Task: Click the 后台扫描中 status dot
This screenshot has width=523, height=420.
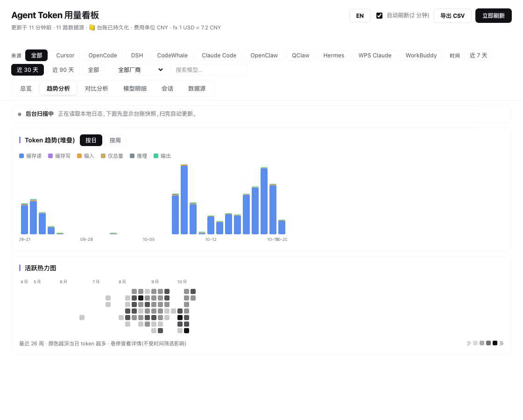Action: [20, 114]
